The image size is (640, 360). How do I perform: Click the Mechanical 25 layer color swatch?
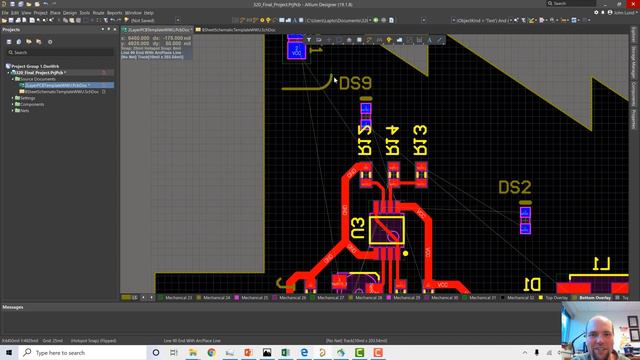237,298
